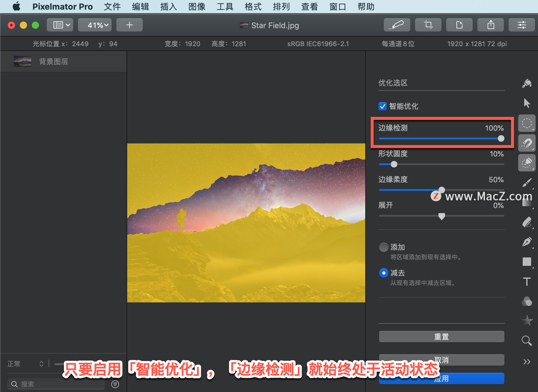
Task: Select the 添加 radio button
Action: point(384,247)
